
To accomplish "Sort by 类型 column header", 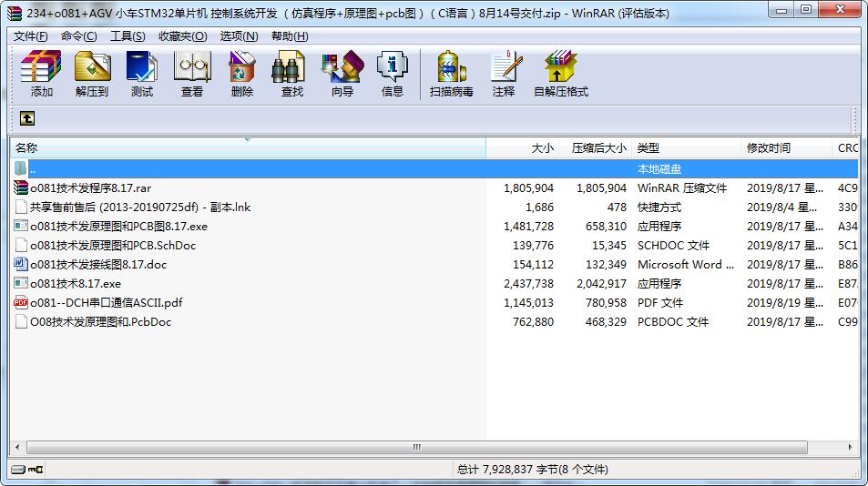I will coord(686,148).
